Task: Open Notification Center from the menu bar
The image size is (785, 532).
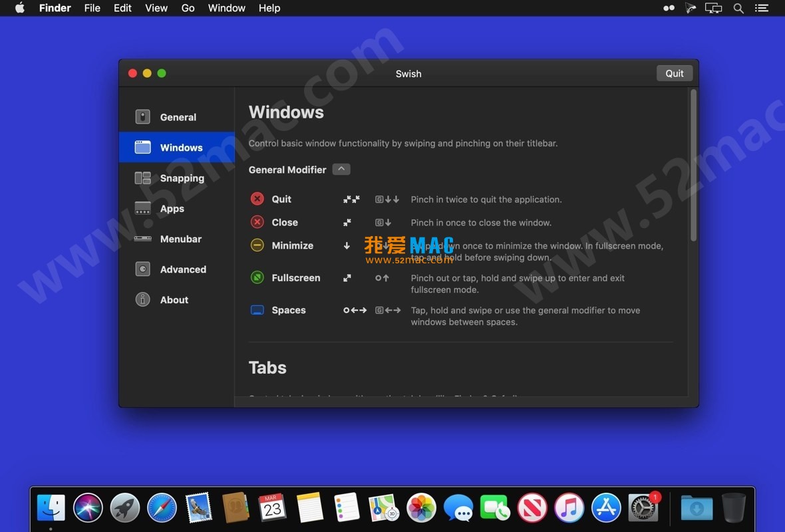Action: (x=762, y=8)
